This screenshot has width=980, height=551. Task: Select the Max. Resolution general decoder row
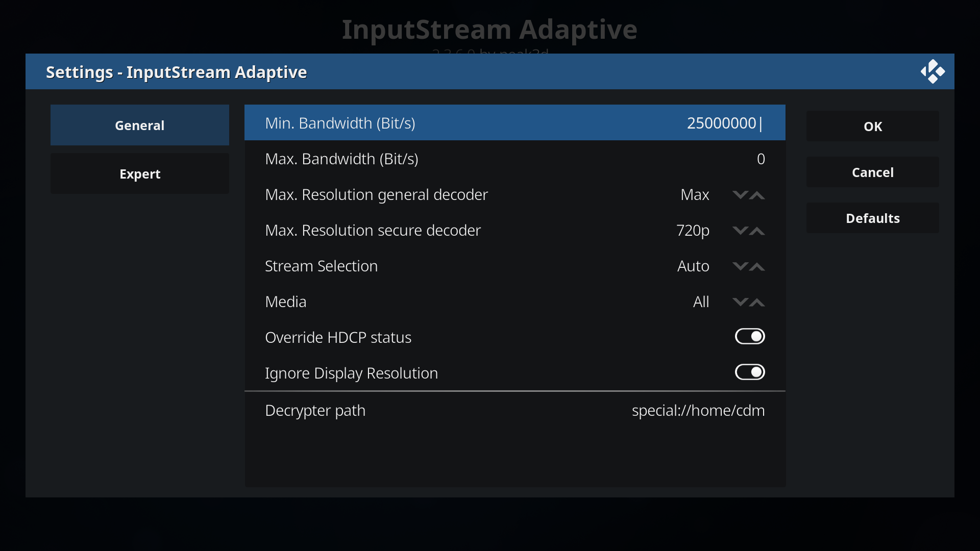click(514, 194)
